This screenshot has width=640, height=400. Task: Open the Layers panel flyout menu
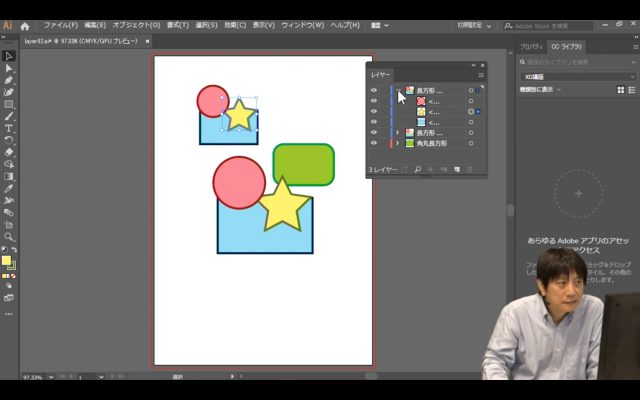pos(481,75)
